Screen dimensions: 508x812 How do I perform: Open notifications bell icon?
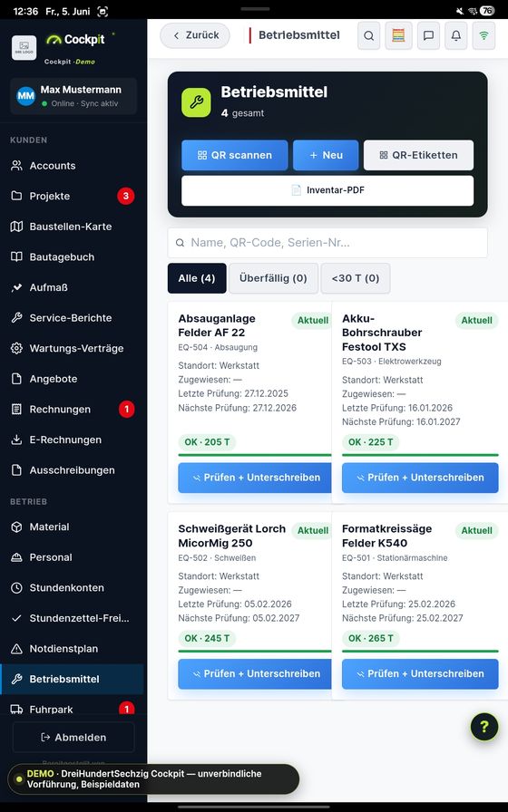point(455,35)
